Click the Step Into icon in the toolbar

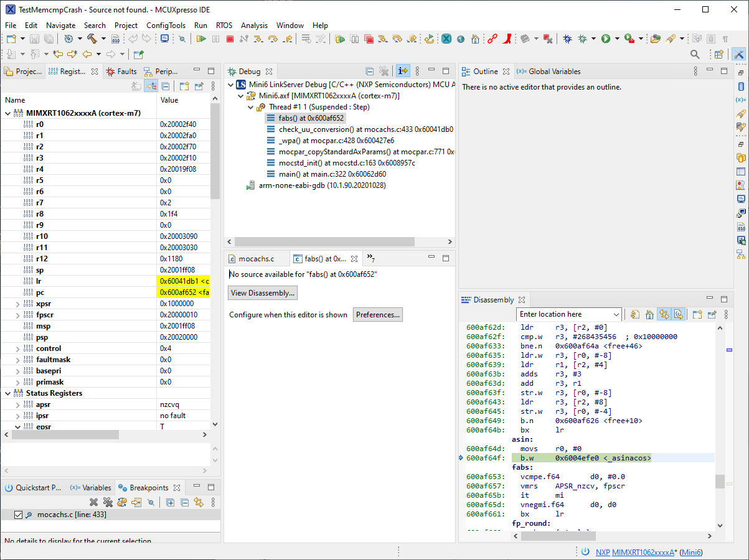point(259,39)
